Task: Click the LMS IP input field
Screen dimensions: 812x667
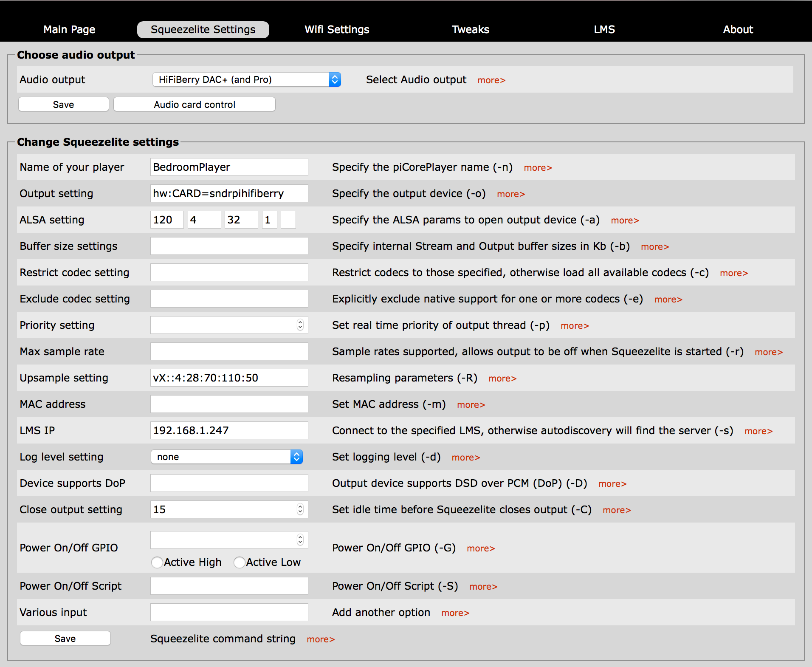Action: tap(229, 430)
